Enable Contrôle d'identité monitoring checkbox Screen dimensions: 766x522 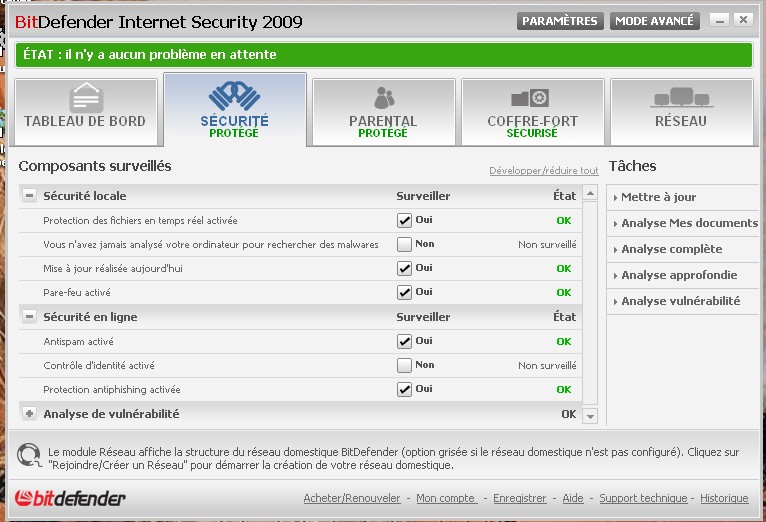[x=404, y=365]
